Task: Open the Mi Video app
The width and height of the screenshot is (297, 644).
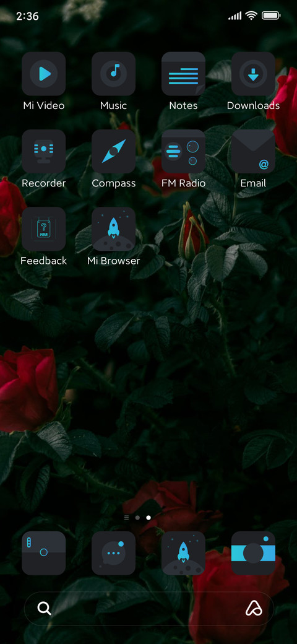Action: tap(43, 74)
